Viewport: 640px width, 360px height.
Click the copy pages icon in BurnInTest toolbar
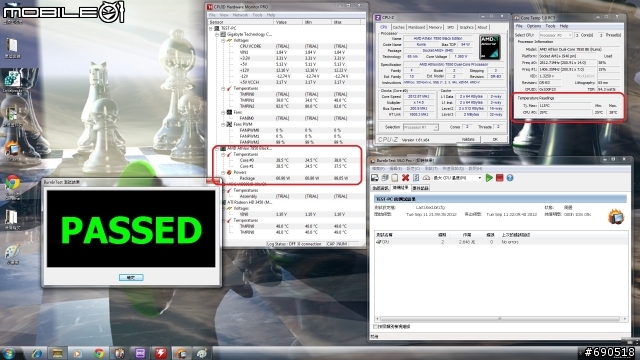[385, 178]
